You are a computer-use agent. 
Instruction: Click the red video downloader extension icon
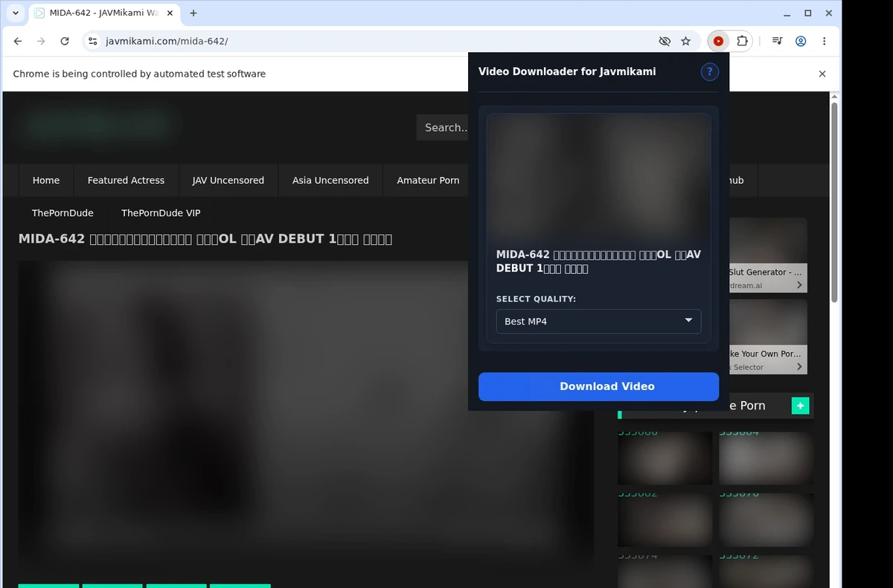pyautogui.click(x=718, y=42)
